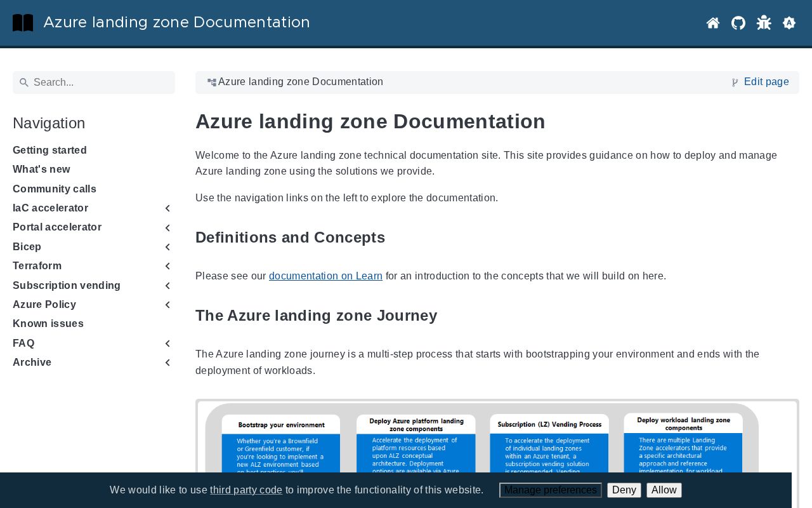Click the open book logo icon
The image size is (812, 508).
pyautogui.click(x=23, y=23)
